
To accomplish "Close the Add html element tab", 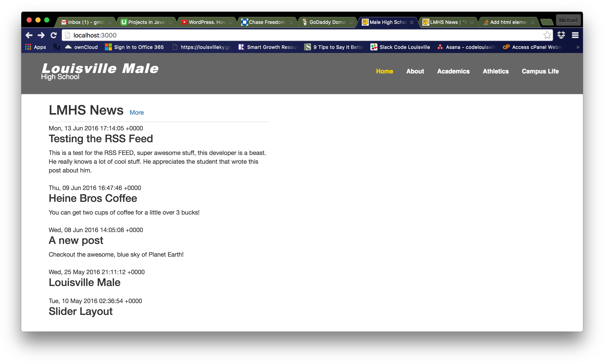I will click(x=532, y=22).
